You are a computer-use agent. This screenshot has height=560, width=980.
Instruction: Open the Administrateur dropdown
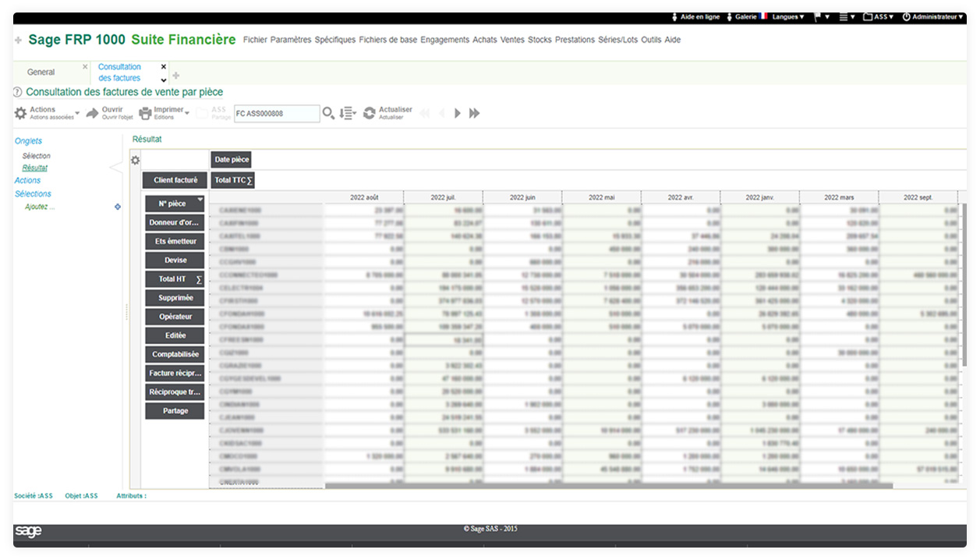938,17
